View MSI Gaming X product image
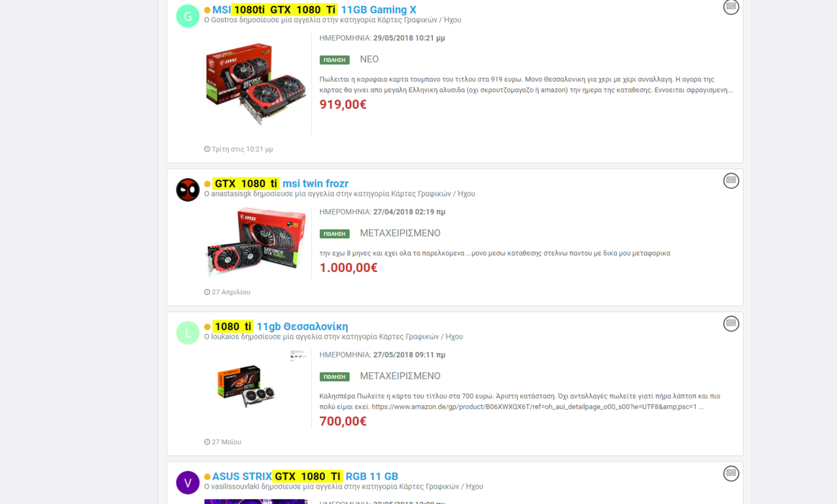 256,83
